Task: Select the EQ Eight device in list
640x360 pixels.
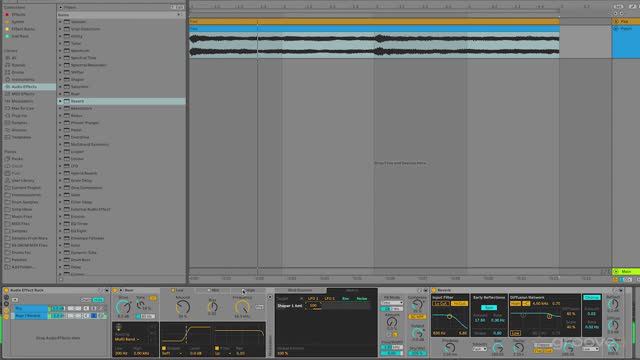Action: click(78, 231)
